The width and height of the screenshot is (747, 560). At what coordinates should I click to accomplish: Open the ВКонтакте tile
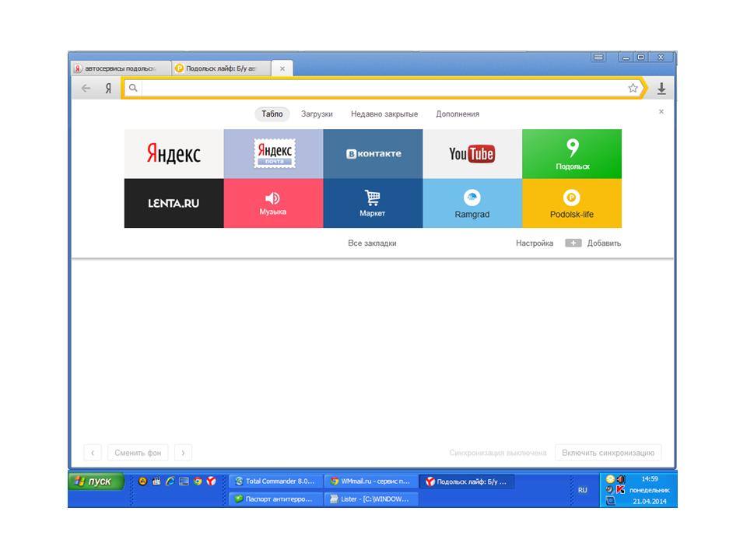pos(373,154)
